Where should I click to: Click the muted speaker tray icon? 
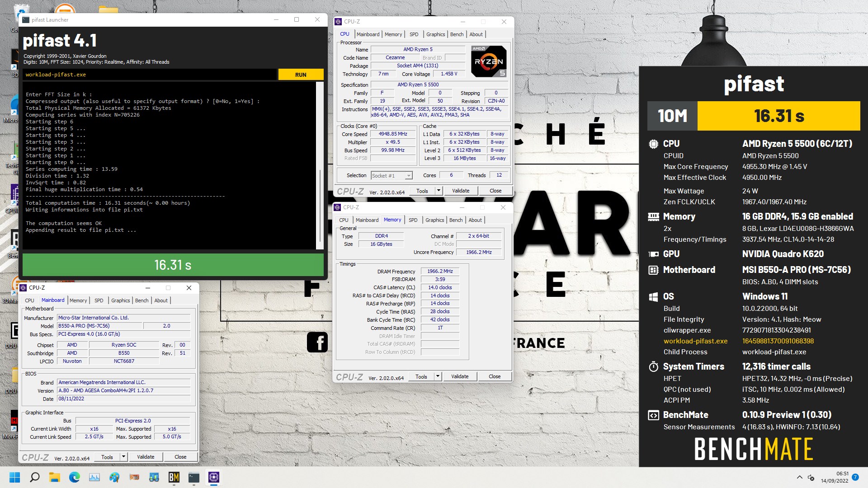click(811, 477)
